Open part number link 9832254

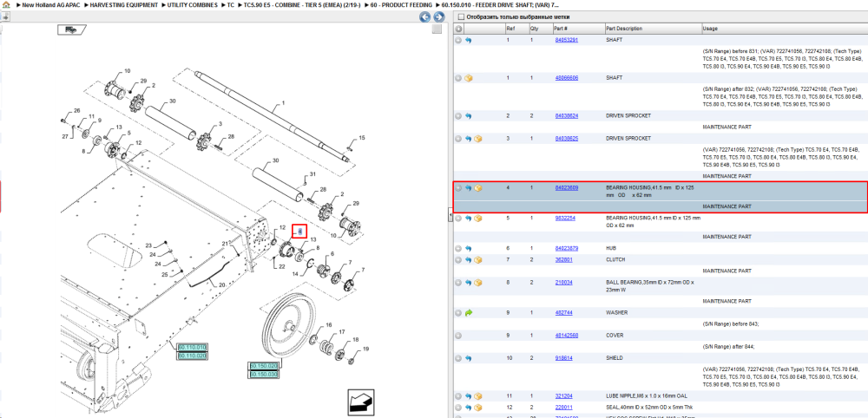pyautogui.click(x=565, y=218)
